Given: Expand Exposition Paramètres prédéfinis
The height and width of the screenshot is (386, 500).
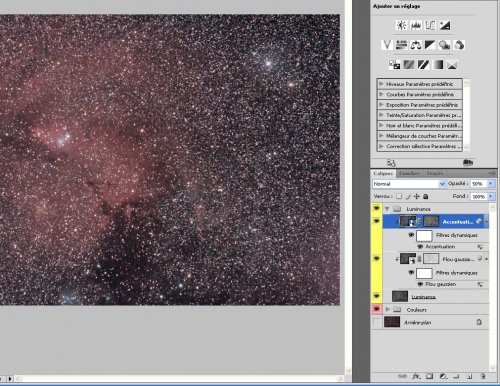Looking at the screenshot, I should point(381,105).
